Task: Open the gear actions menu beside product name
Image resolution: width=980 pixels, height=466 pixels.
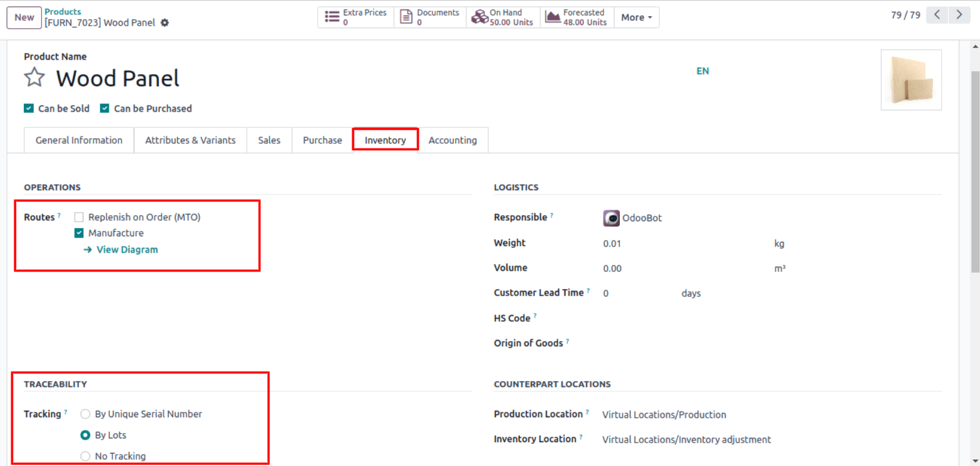Action: coord(164,23)
